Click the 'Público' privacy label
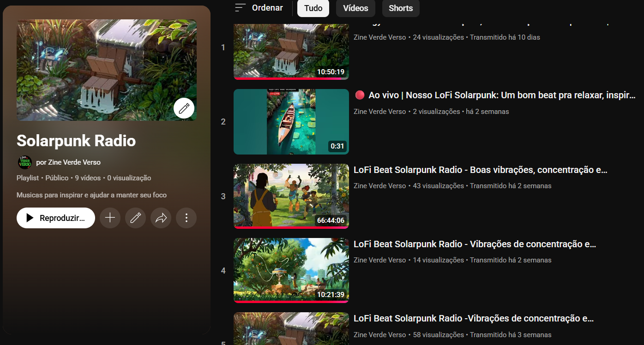 click(x=57, y=178)
